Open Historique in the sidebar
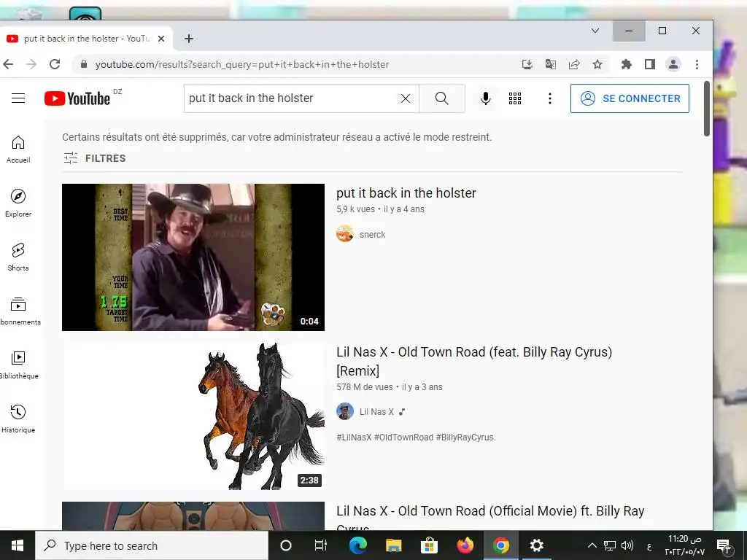This screenshot has height=560, width=747. 18,419
